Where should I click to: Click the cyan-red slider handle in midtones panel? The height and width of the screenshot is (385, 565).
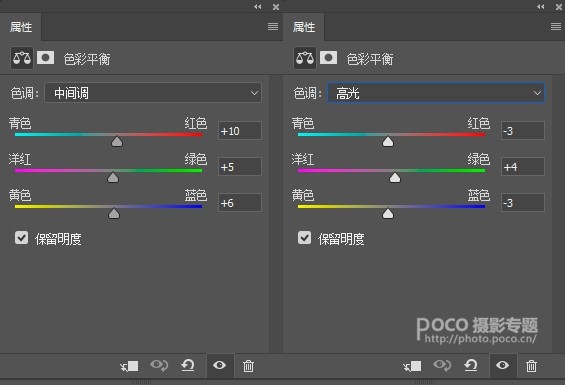[x=117, y=141]
